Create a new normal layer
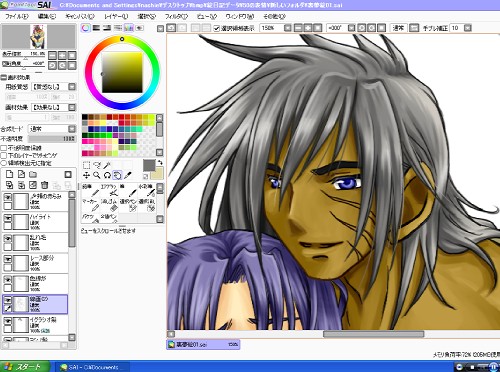500x372 pixels. [9, 174]
